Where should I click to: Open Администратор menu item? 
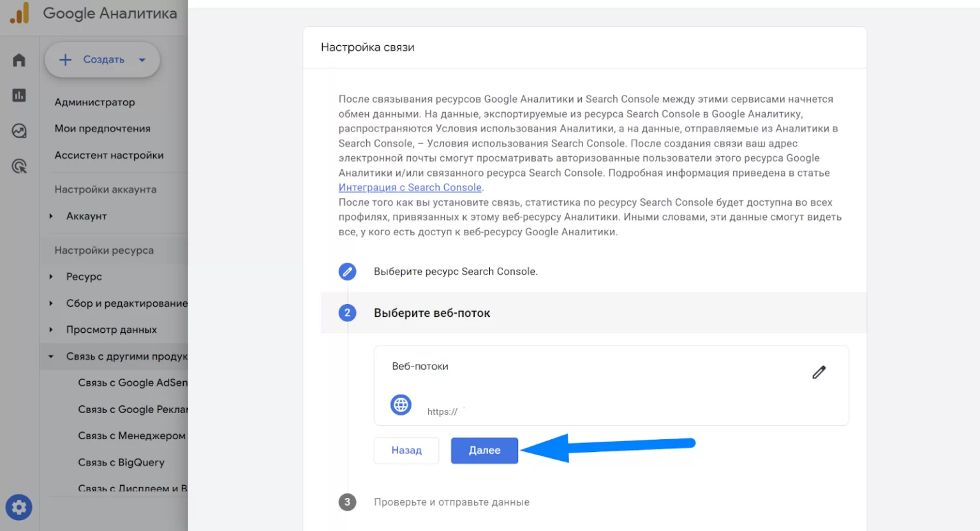pyautogui.click(x=94, y=102)
